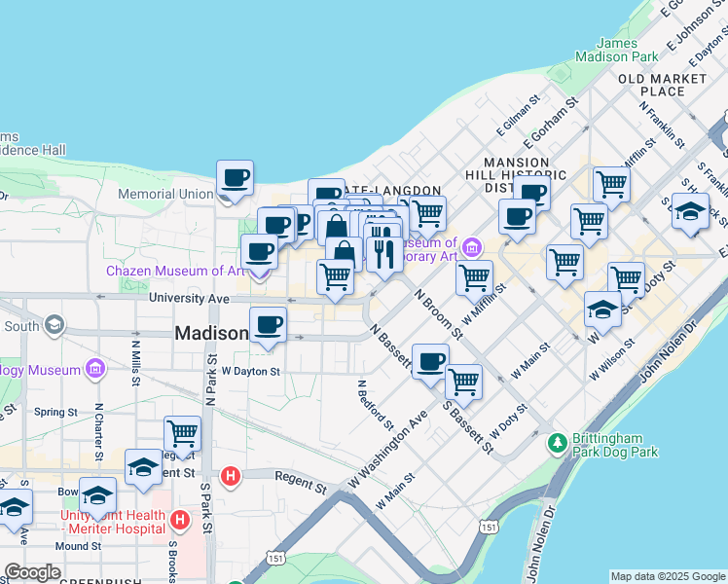
Task: Open the Google logo link
Action: (x=32, y=573)
